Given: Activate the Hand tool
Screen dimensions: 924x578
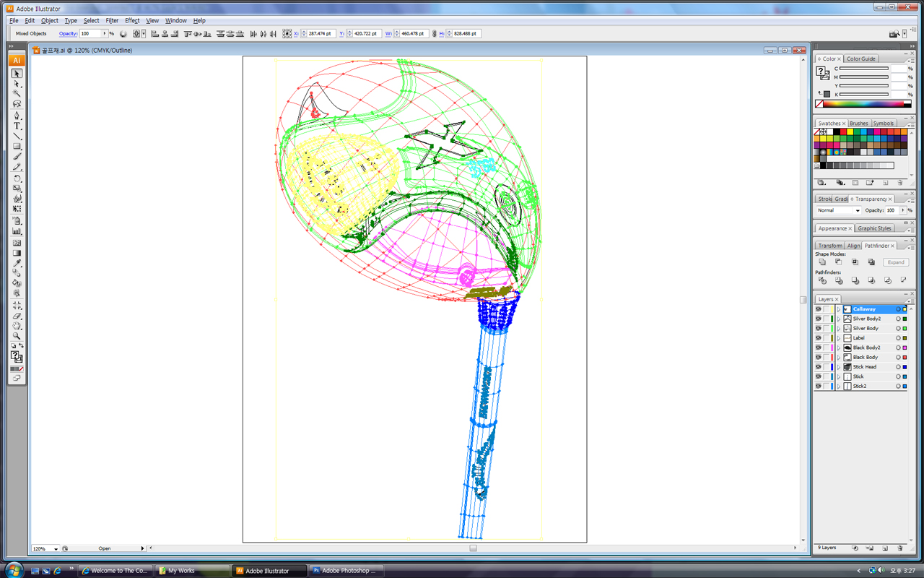Looking at the screenshot, I should 17,326.
